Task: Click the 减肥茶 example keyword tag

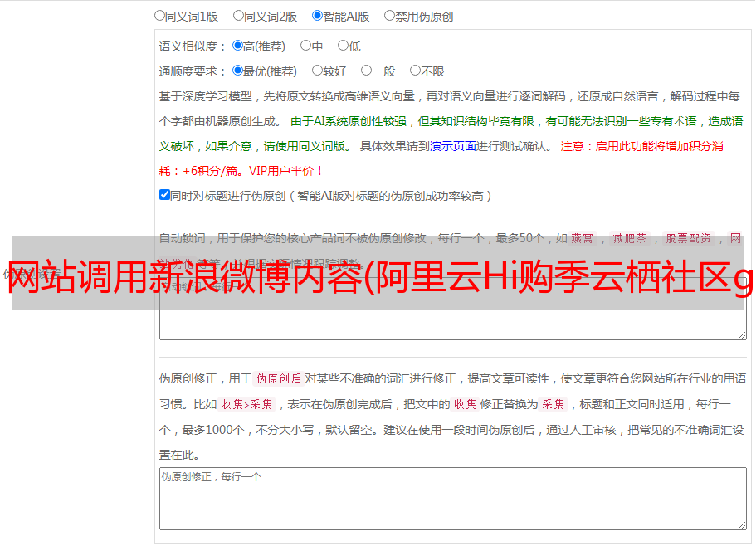Action: click(629, 238)
